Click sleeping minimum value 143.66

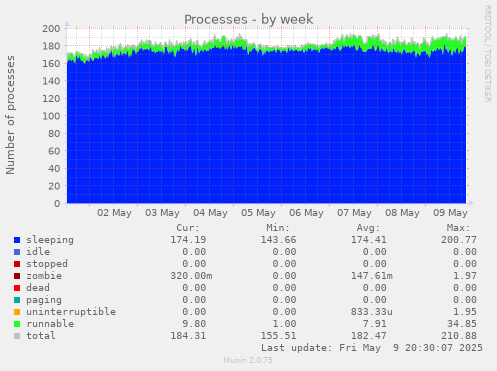(278, 240)
